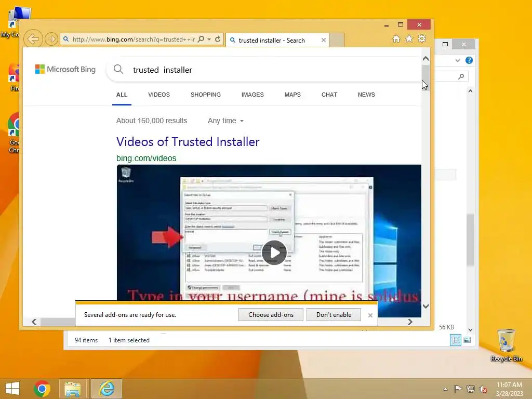Click File Explorer scroll up arrow
Viewport: 532px width, 399px height.
470,91
